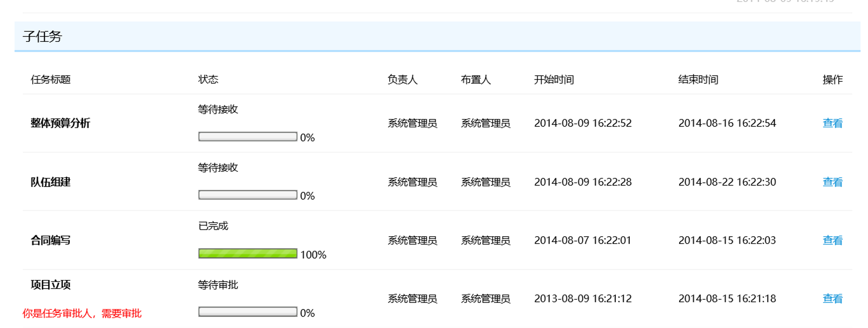Click 开始时间 column header
The width and height of the screenshot is (868, 328).
[x=554, y=79]
